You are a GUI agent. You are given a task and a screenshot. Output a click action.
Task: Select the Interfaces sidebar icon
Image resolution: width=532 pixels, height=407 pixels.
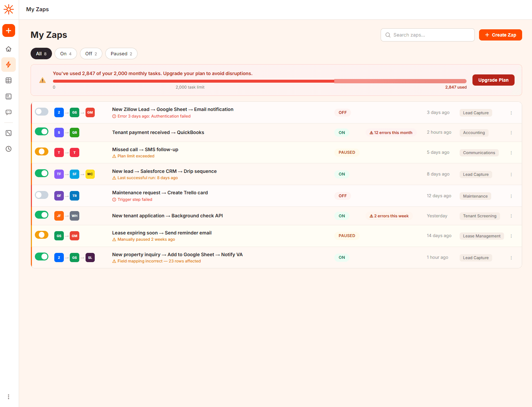(x=9, y=96)
